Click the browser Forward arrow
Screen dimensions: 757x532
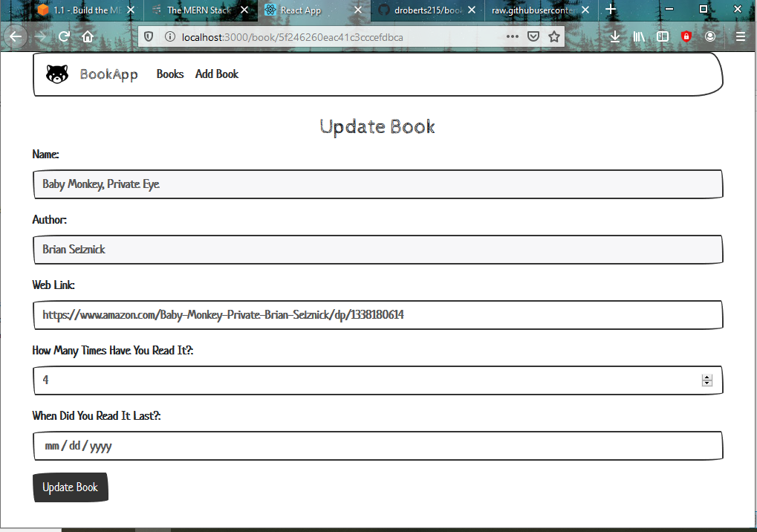[x=41, y=36]
